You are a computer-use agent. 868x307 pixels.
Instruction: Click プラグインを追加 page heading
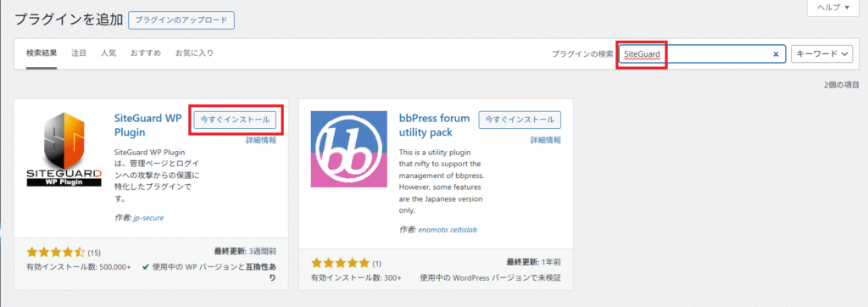point(68,20)
